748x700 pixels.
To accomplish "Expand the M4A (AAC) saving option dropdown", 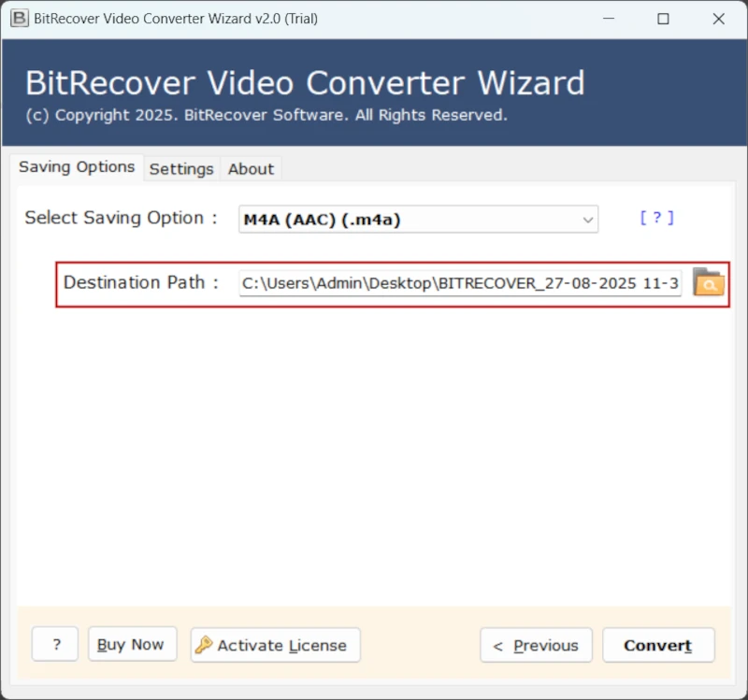I will pos(587,220).
